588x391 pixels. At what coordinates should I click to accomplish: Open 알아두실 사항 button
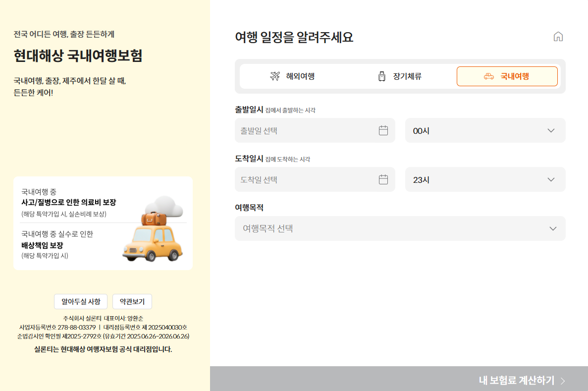81,302
